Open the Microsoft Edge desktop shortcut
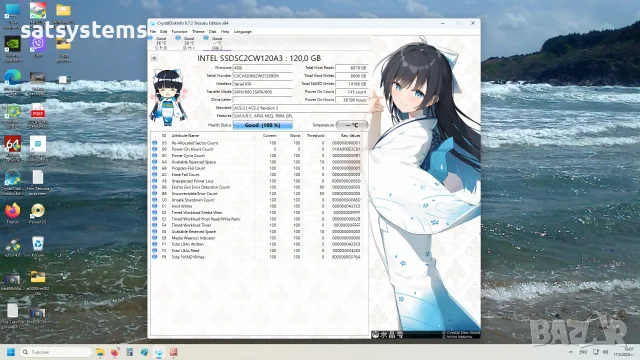Image resolution: width=640 pixels, height=360 pixels. 13,82
